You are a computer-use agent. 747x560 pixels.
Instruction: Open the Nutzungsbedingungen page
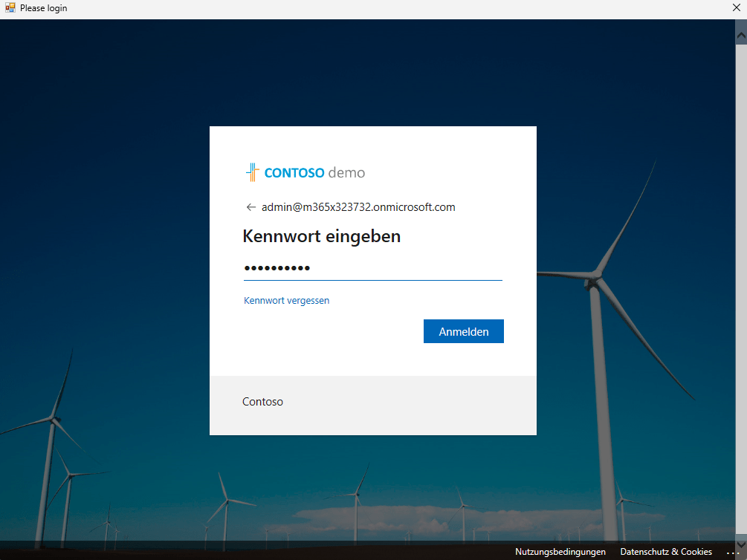pyautogui.click(x=560, y=552)
